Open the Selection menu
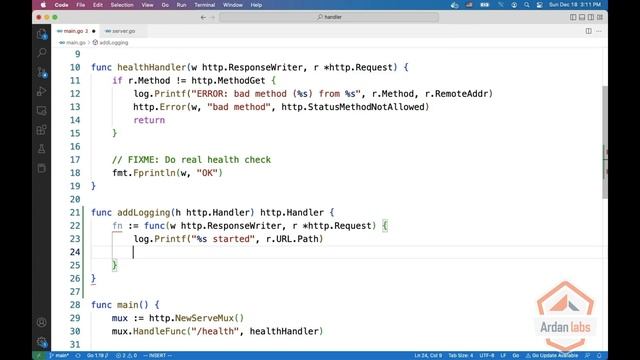 pos(122,5)
